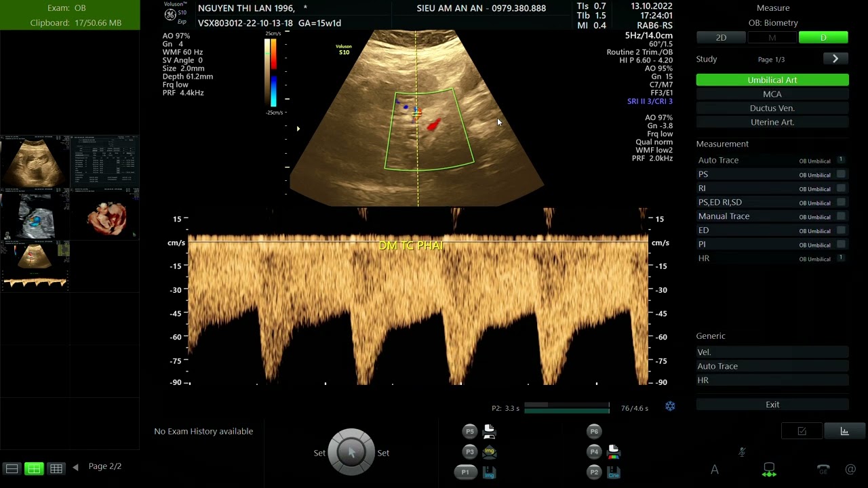Start the OB Umbilical Auto Trace measurement
Viewport: 868px width, 488px height.
(772, 160)
